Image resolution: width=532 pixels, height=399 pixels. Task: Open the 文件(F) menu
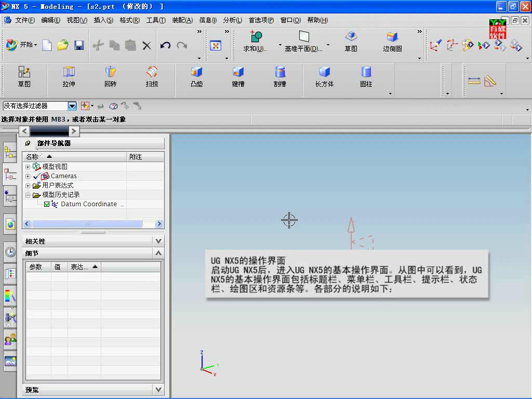point(25,20)
